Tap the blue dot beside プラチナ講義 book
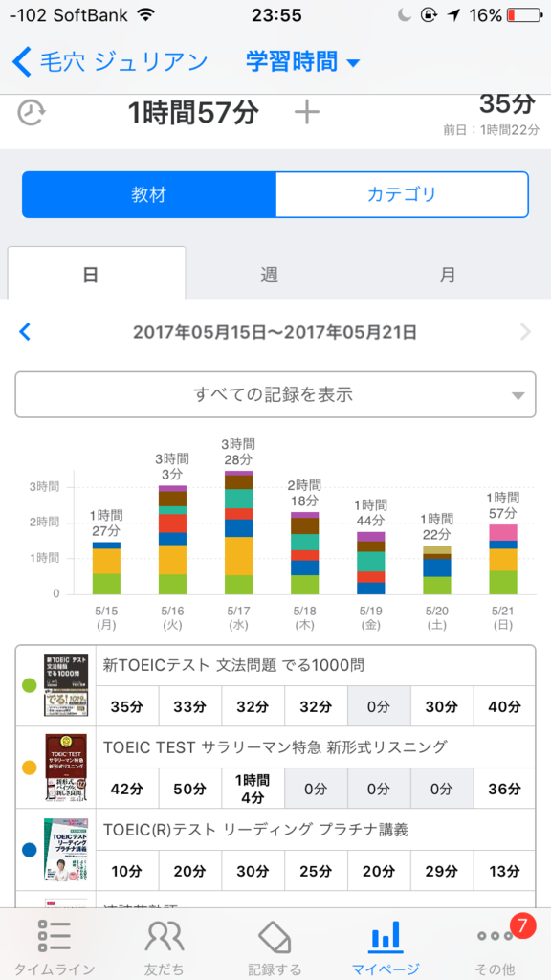551x980 pixels. (x=30, y=850)
